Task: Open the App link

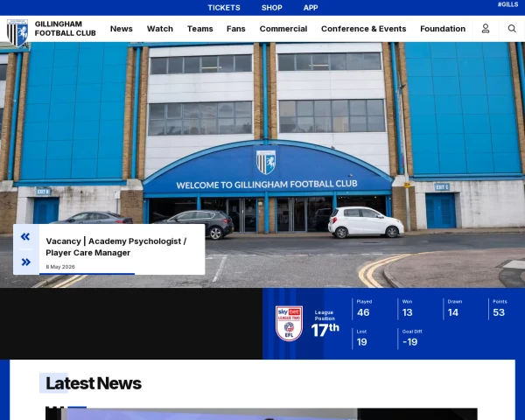Action: (x=311, y=8)
